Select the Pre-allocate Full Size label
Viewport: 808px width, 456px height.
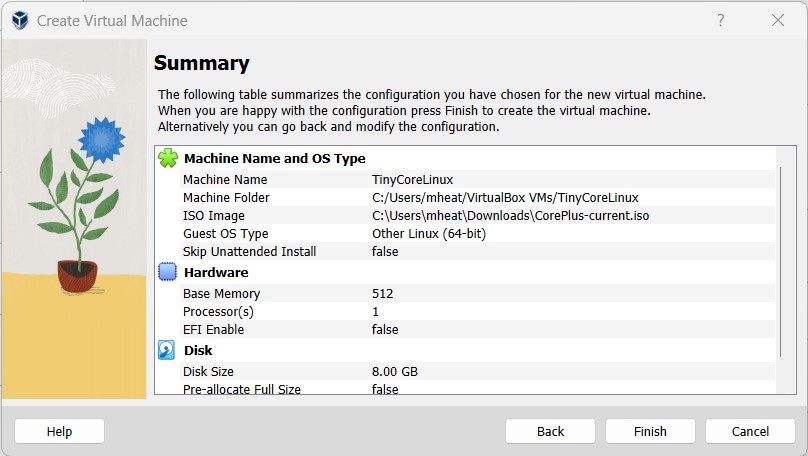click(242, 389)
